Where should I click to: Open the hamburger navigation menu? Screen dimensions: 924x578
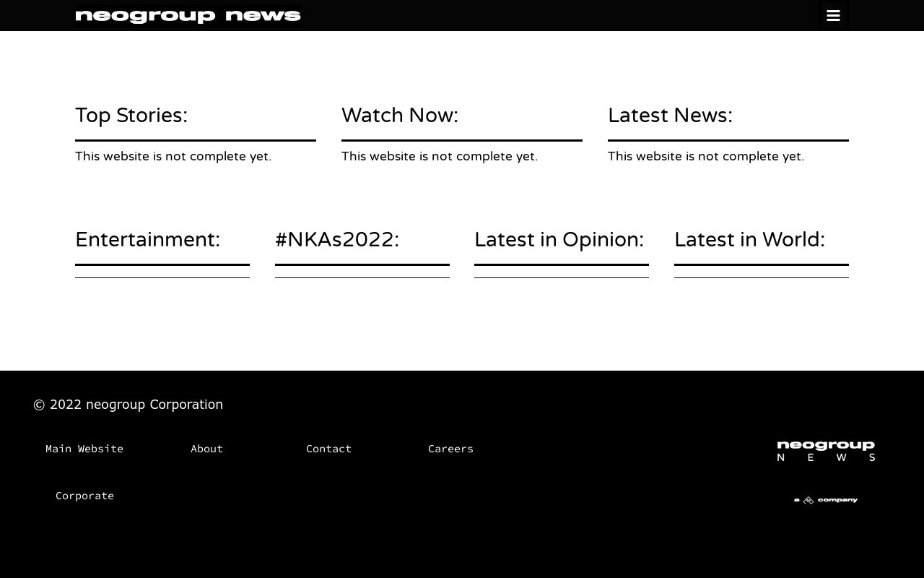(832, 15)
